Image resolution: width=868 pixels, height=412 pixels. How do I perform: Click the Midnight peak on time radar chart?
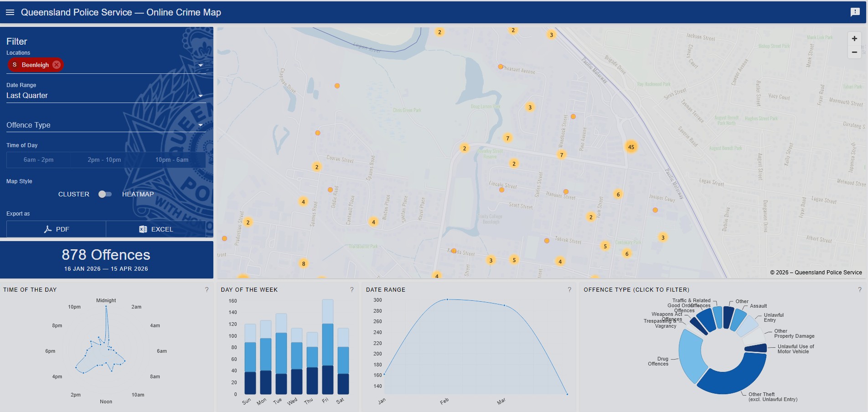click(106, 306)
